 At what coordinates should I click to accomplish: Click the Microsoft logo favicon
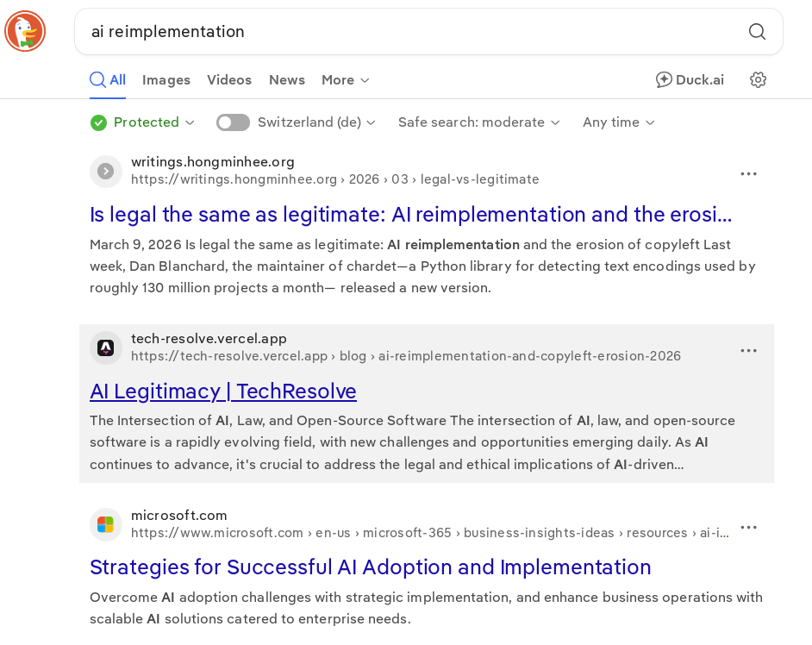[x=106, y=524]
